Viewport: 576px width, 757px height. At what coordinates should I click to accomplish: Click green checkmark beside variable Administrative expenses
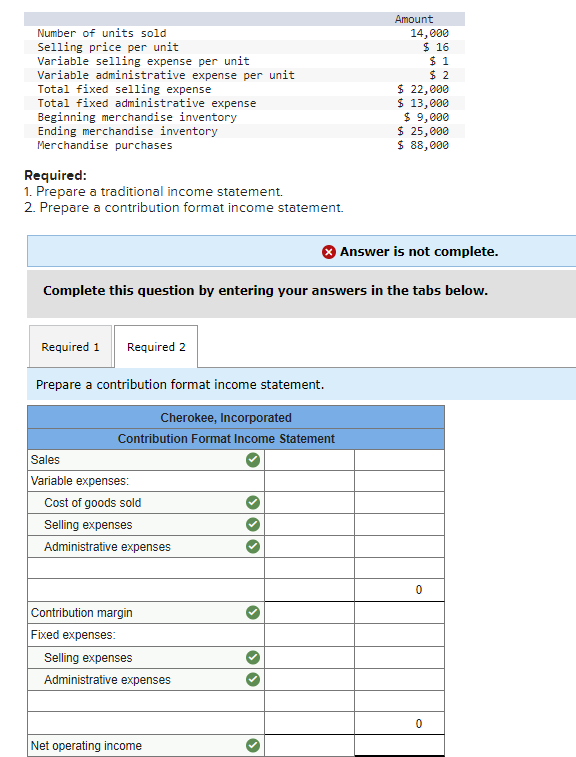[253, 547]
